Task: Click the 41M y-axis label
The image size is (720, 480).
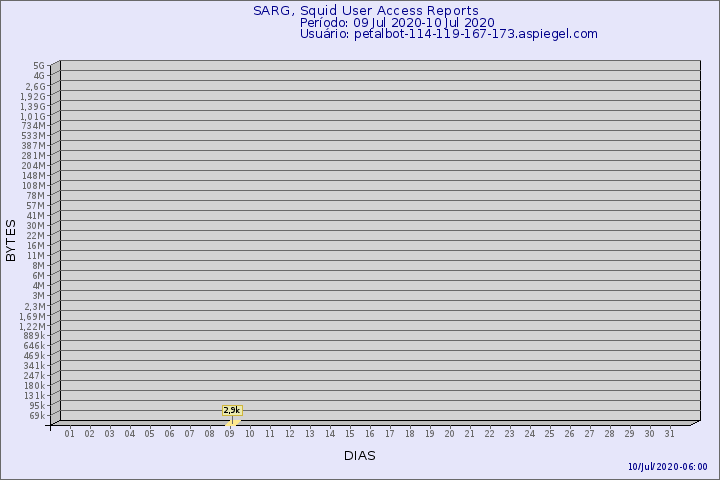Action: pyautogui.click(x=36, y=216)
